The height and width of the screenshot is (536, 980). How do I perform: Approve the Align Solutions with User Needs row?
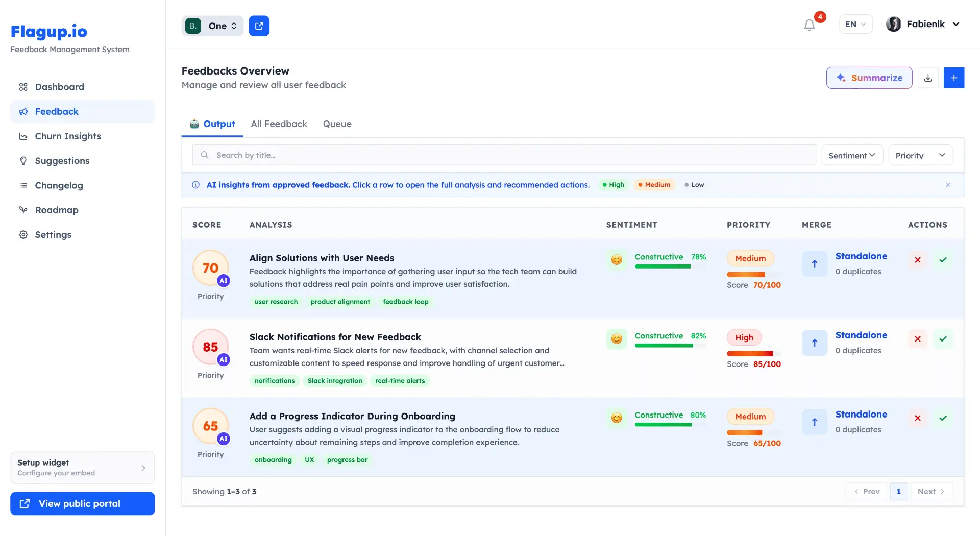943,260
